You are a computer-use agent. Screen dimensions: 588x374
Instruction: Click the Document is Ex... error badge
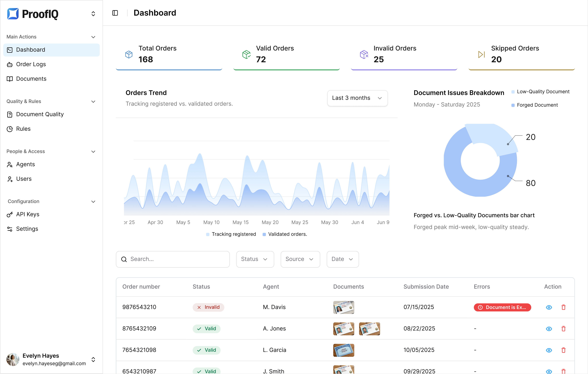click(x=502, y=307)
